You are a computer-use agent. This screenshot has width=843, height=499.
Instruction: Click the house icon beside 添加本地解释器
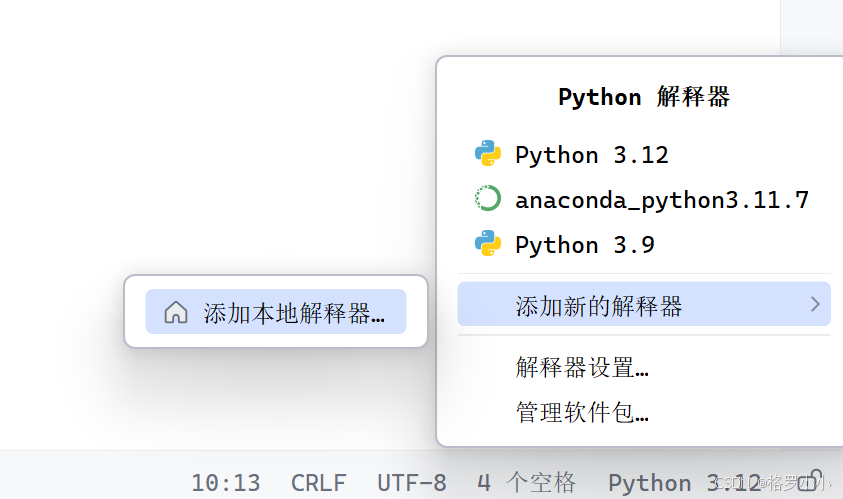click(176, 312)
